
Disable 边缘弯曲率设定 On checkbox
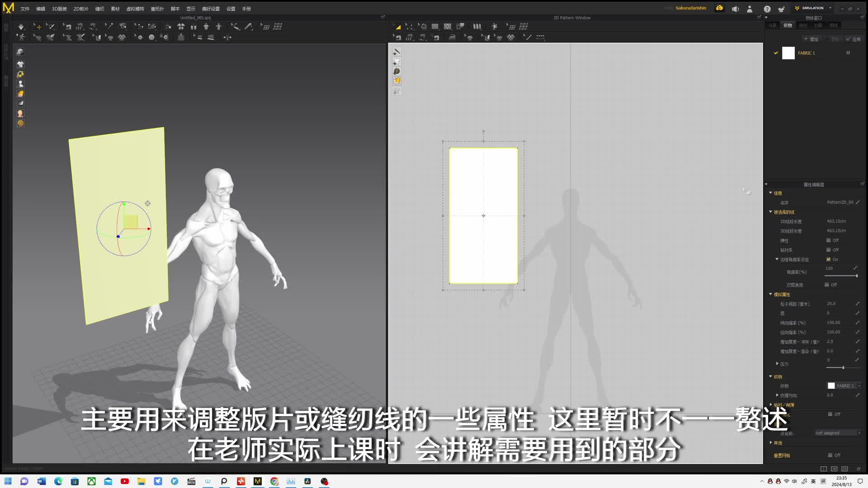tap(828, 259)
